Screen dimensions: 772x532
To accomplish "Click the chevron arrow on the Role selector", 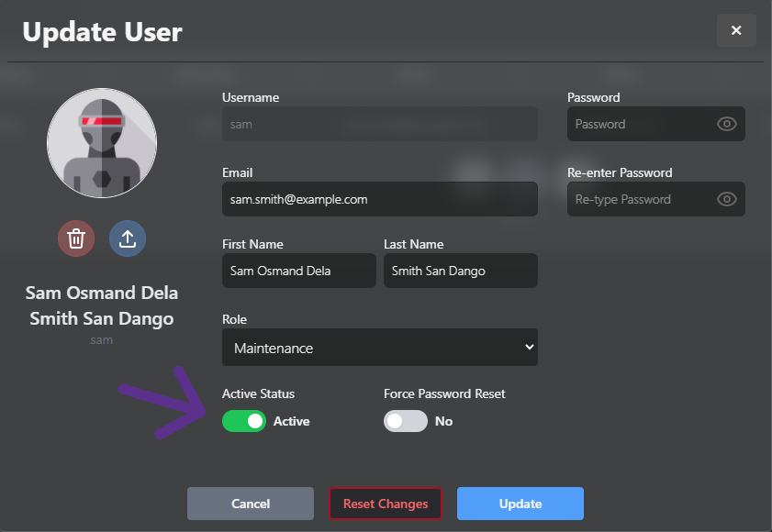I will tap(528, 348).
